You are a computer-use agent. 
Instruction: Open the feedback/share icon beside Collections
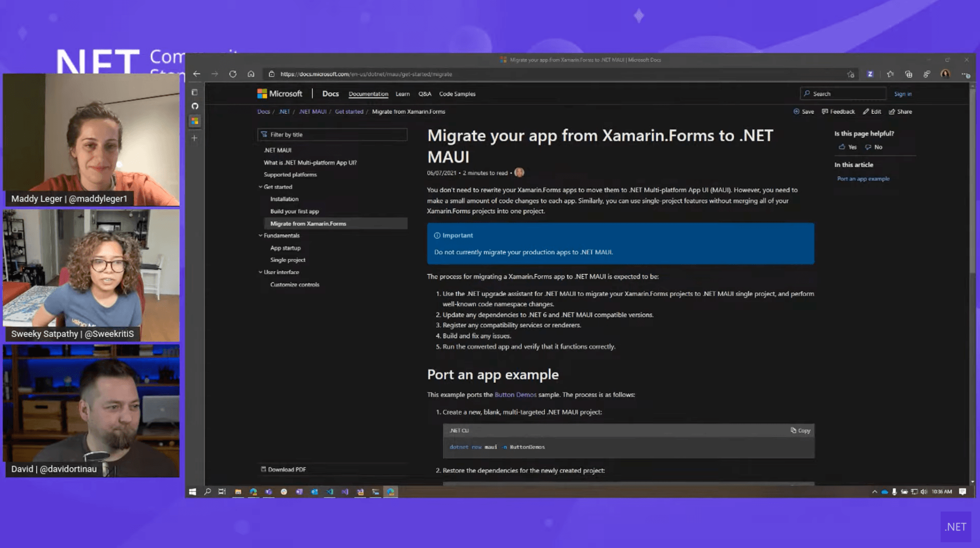(x=927, y=74)
